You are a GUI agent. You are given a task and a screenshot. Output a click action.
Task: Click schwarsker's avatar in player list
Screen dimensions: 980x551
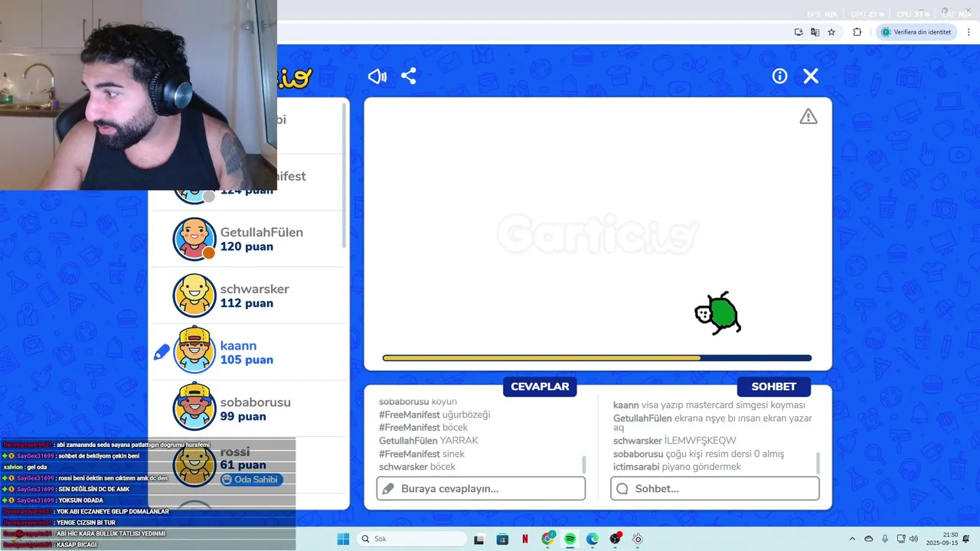click(x=194, y=295)
